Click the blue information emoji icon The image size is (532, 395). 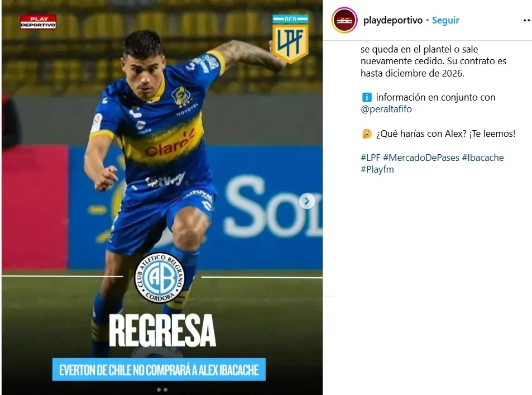[x=367, y=97]
